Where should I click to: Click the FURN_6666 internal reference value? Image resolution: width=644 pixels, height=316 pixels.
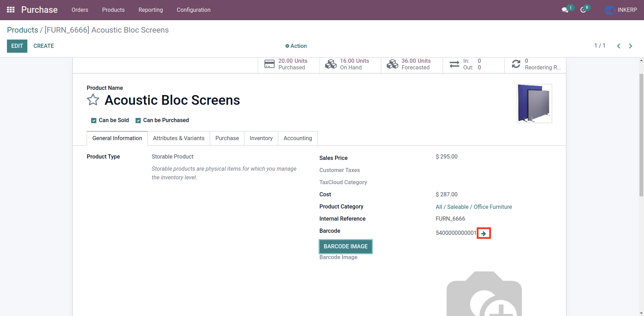coord(450,219)
